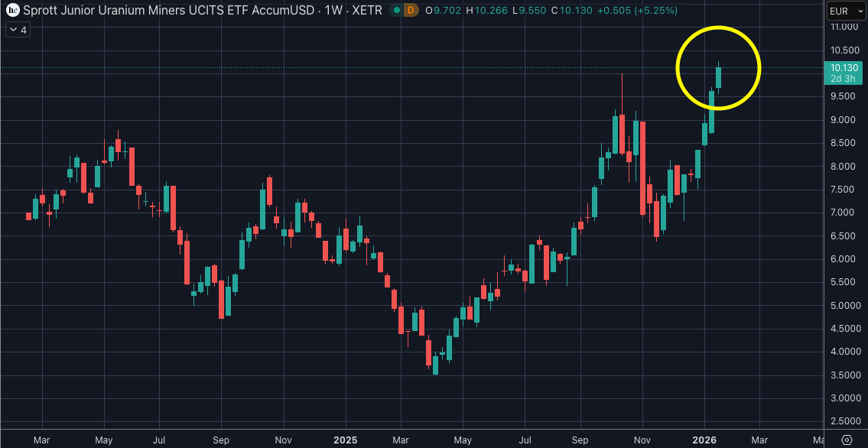
Task: Click the 9.5000 price axis label
Action: coord(844,96)
